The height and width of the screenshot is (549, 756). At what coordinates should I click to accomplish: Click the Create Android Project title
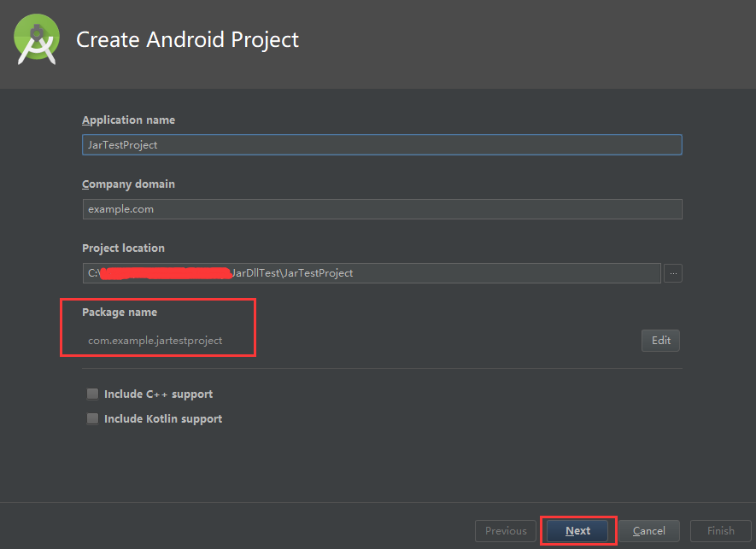click(x=188, y=39)
